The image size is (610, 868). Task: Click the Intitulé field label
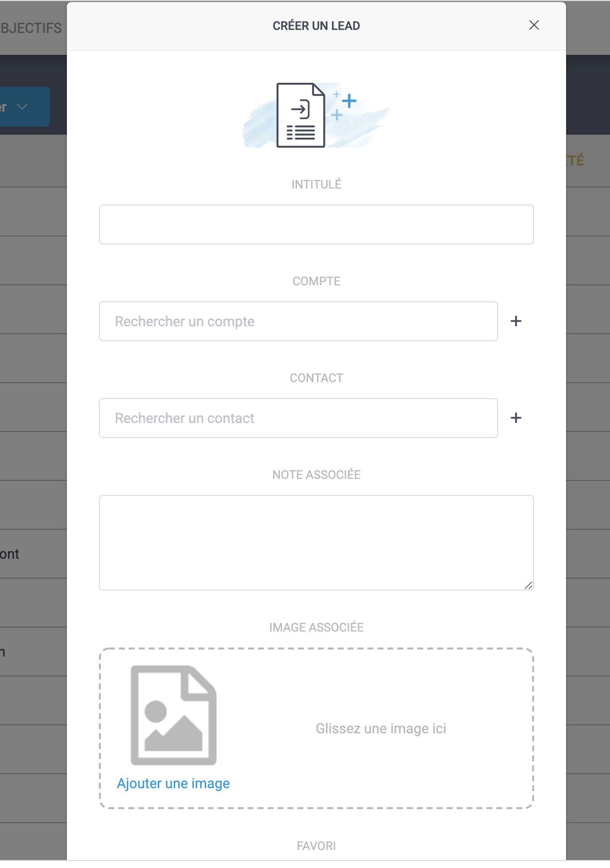(x=316, y=185)
